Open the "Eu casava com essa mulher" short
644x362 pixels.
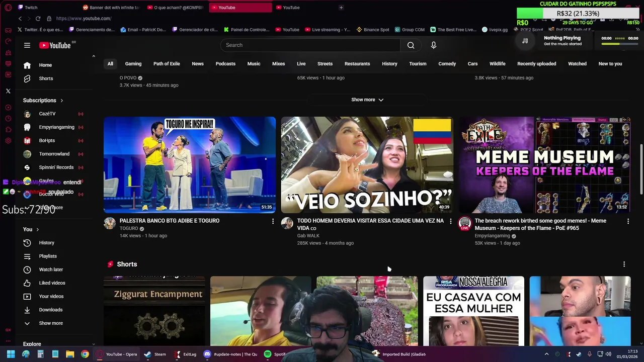click(x=473, y=311)
